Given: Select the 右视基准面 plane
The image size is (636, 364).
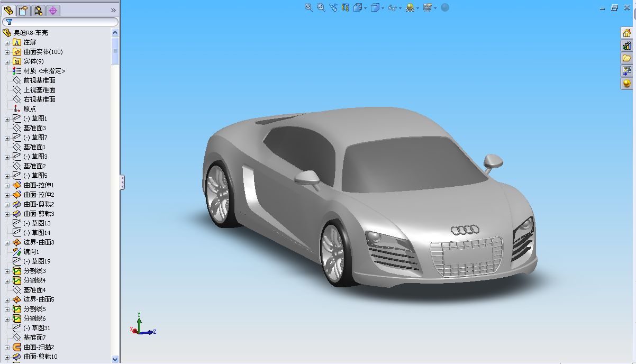Looking at the screenshot, I should coord(39,99).
